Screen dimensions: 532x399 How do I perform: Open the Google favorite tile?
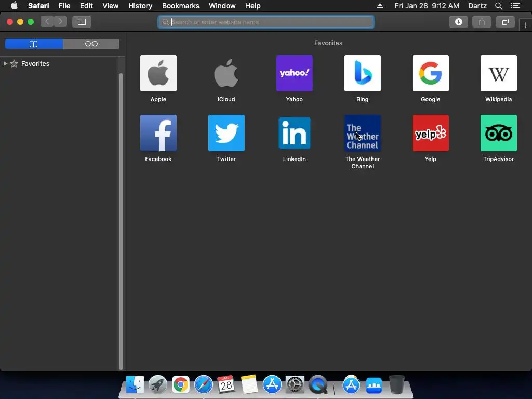[431, 73]
